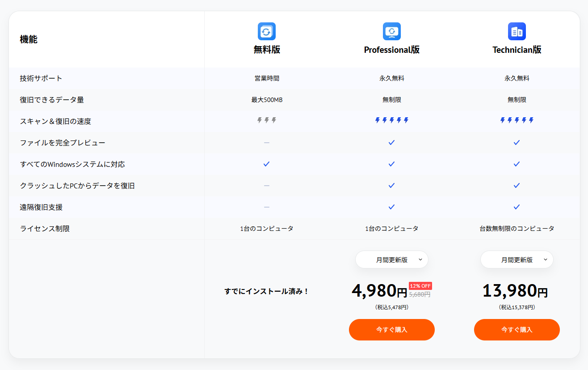588x370 pixels.
Task: Click the 無料版 product icon
Action: (267, 31)
